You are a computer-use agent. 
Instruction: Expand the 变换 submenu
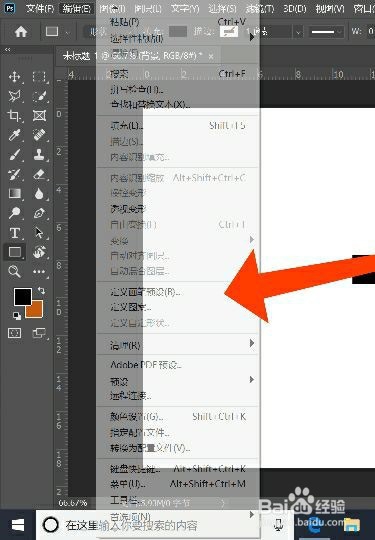252,239
